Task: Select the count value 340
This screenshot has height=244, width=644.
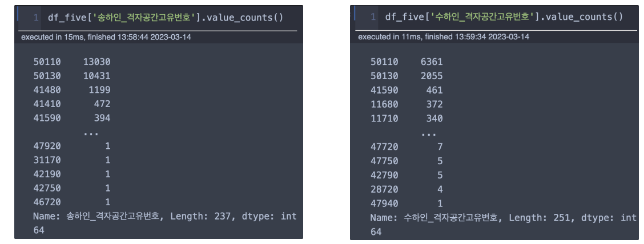Action: click(434, 119)
